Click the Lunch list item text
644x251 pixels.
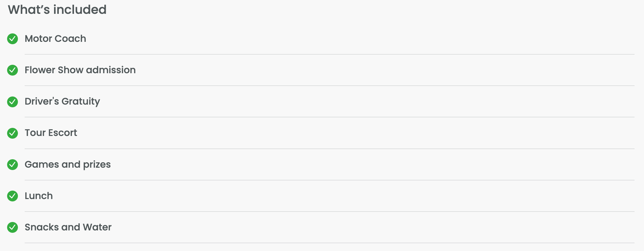tap(39, 196)
